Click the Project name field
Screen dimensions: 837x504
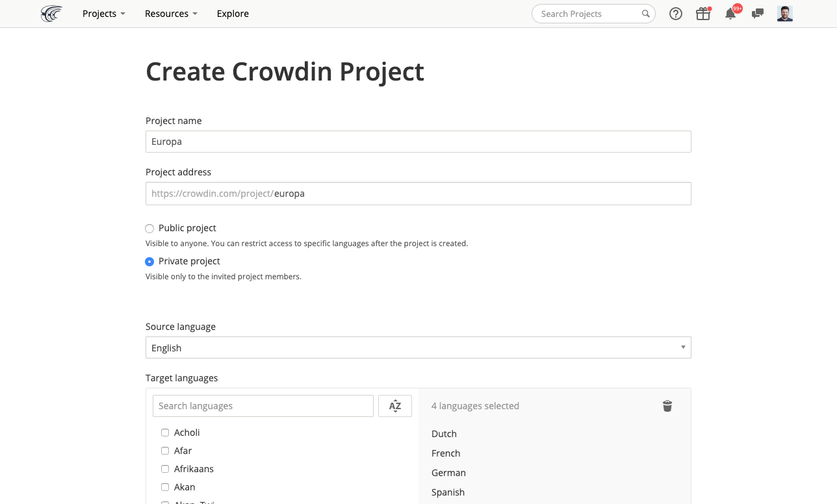419,142
